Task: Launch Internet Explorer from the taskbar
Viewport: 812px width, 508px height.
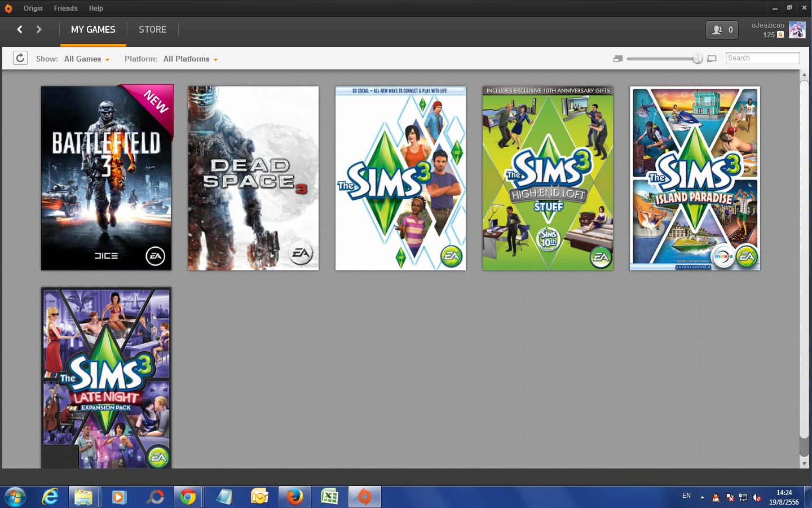Action: (50, 497)
